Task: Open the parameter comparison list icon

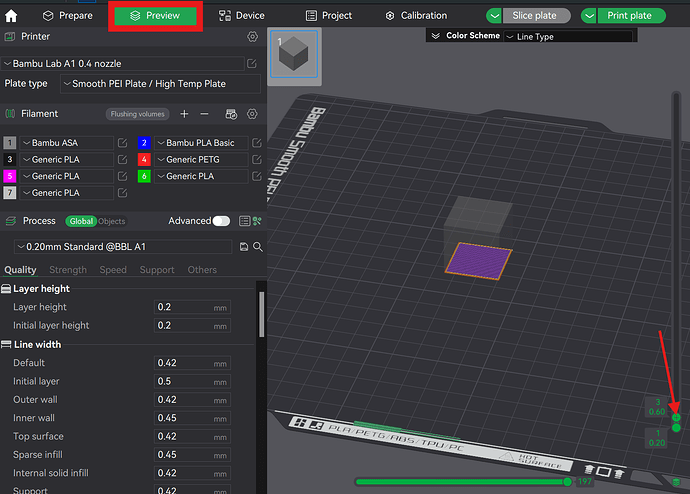Action: [x=244, y=221]
